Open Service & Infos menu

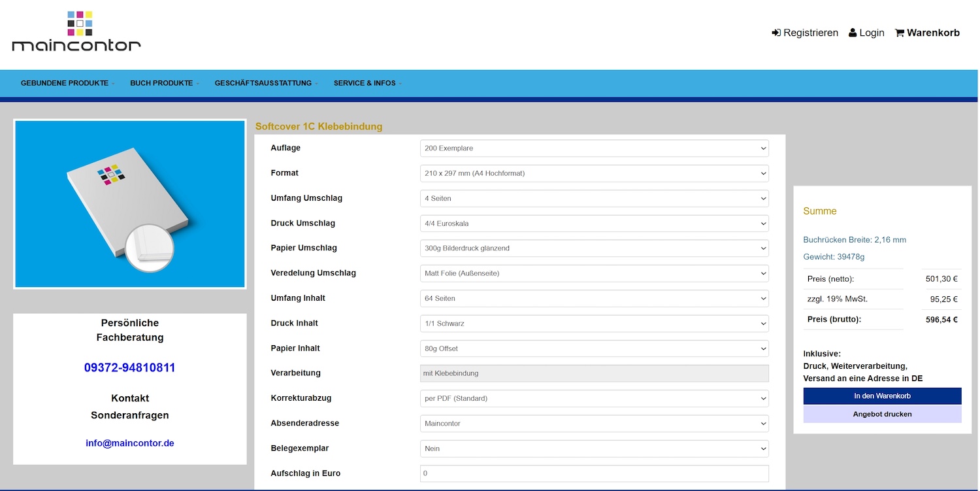click(x=368, y=83)
